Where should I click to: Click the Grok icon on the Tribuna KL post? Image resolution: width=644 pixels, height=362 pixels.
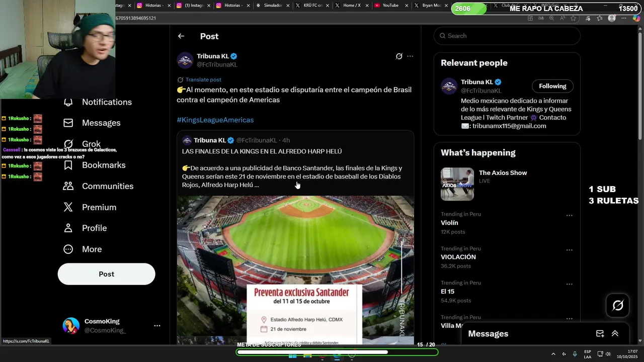point(399,56)
